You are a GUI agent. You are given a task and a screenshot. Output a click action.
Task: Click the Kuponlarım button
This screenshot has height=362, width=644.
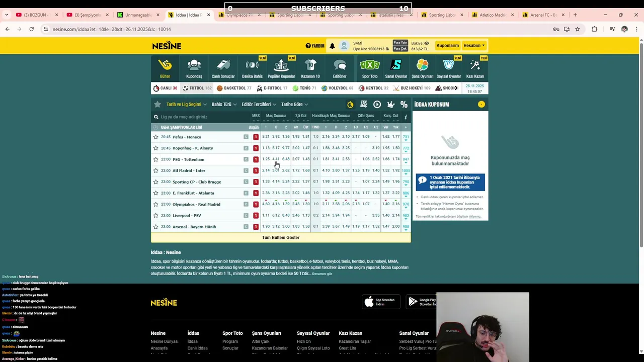click(x=447, y=45)
